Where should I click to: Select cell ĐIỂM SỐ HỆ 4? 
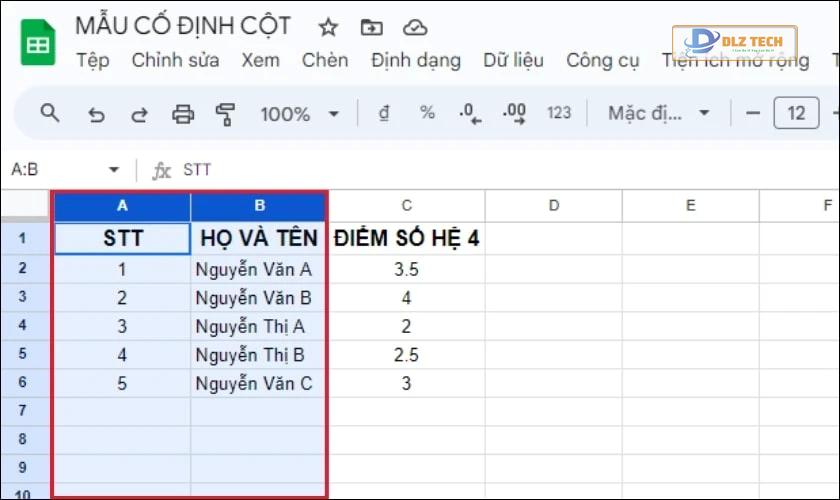(x=407, y=238)
